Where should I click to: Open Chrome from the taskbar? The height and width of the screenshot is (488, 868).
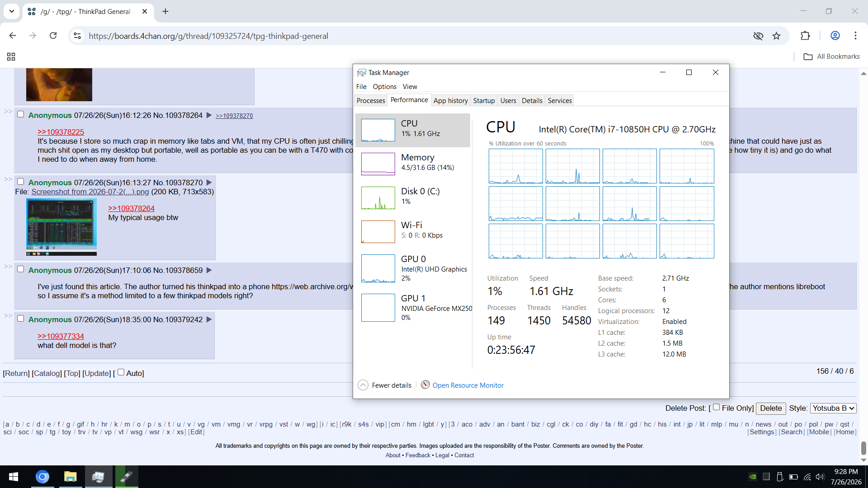pyautogui.click(x=42, y=477)
